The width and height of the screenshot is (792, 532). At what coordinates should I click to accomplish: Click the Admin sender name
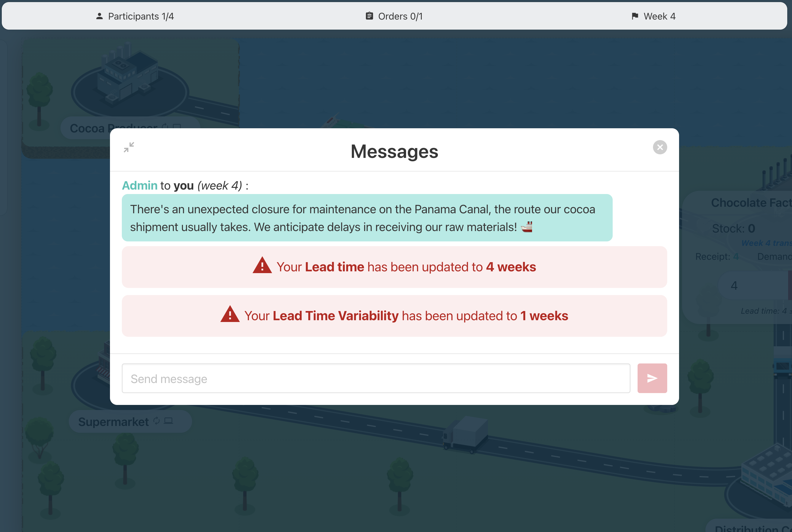(140, 186)
